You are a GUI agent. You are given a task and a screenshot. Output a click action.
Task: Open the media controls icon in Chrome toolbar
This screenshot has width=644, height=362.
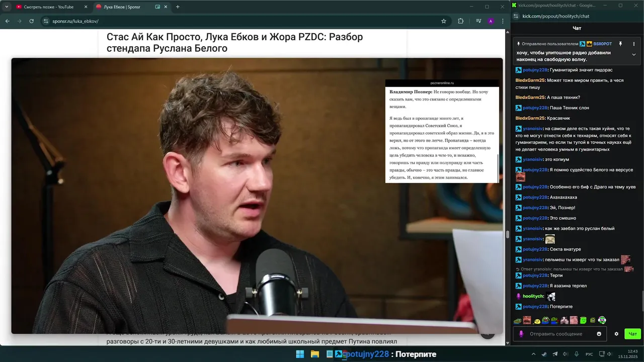tap(478, 21)
